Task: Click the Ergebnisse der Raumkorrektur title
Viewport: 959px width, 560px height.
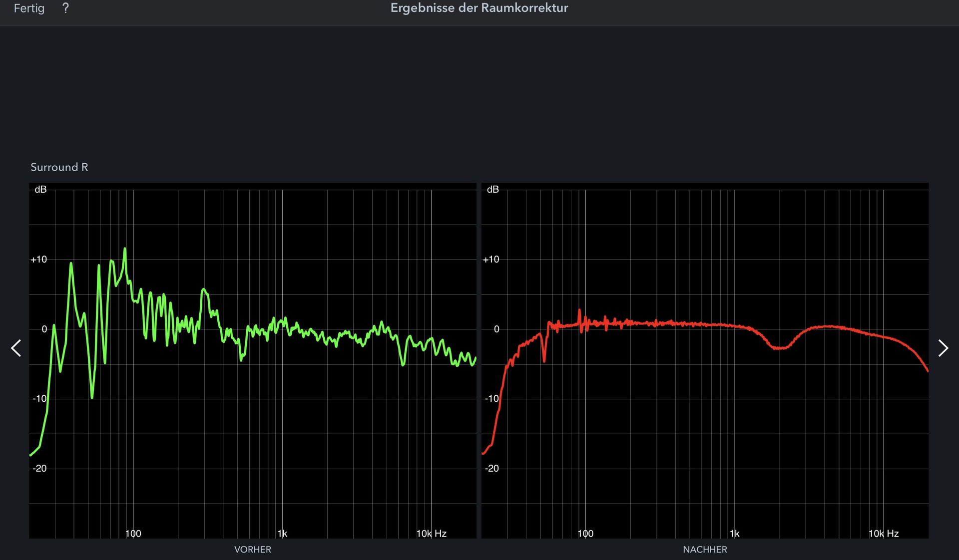Action: coord(479,8)
